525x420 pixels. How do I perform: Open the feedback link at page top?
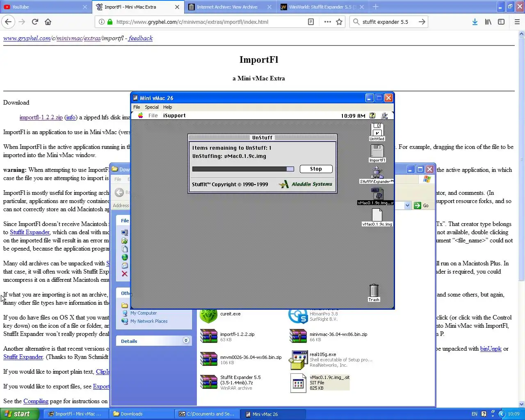141,38
